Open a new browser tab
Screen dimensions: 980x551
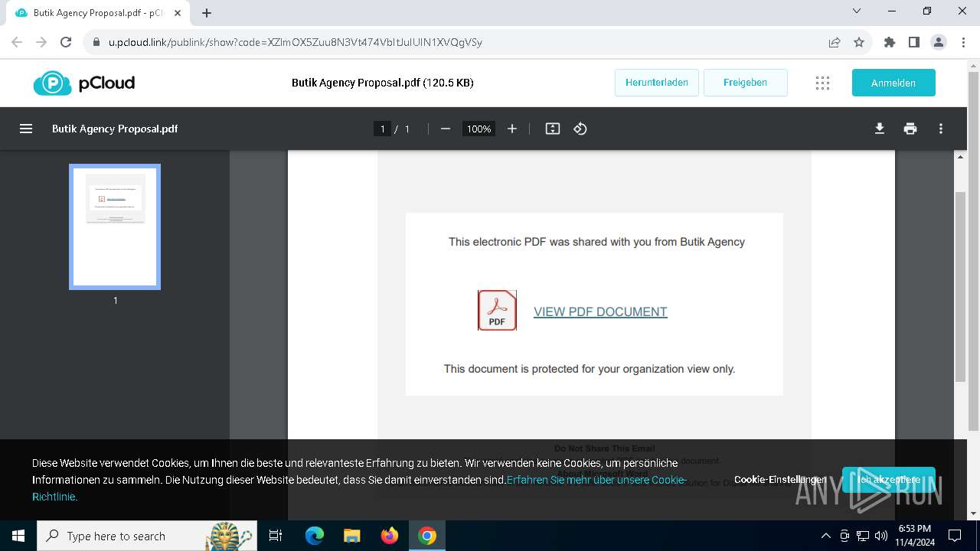pos(207,13)
